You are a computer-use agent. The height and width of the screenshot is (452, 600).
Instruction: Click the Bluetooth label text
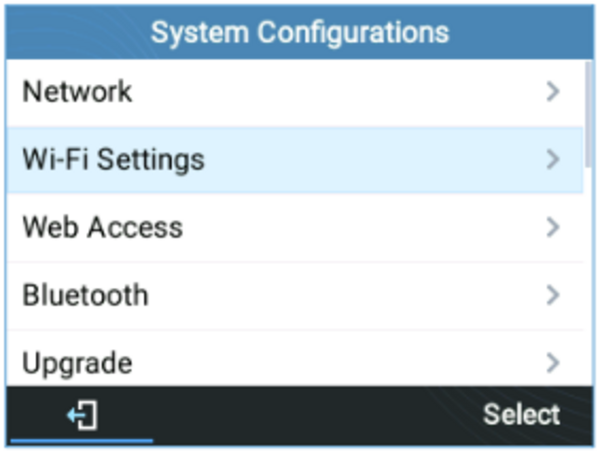click(85, 295)
